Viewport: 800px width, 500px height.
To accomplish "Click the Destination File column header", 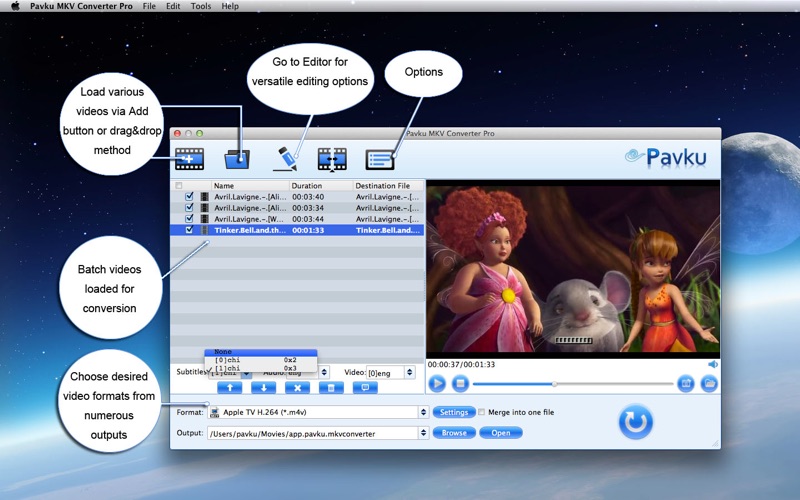I will pos(388,186).
